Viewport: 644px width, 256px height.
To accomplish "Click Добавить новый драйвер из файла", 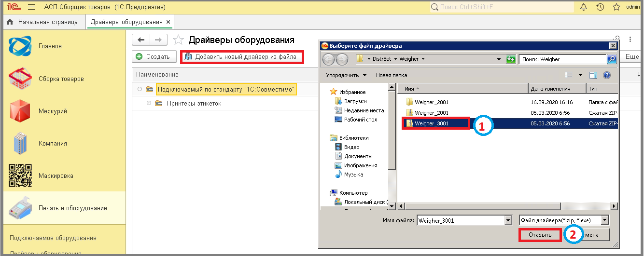I will [x=242, y=57].
